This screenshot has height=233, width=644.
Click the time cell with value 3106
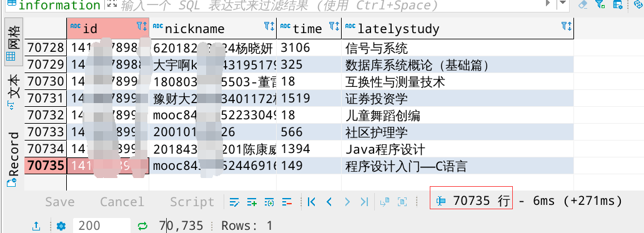click(x=309, y=48)
